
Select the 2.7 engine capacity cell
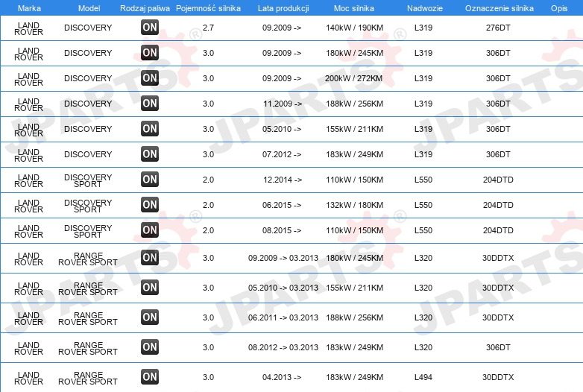(208, 28)
